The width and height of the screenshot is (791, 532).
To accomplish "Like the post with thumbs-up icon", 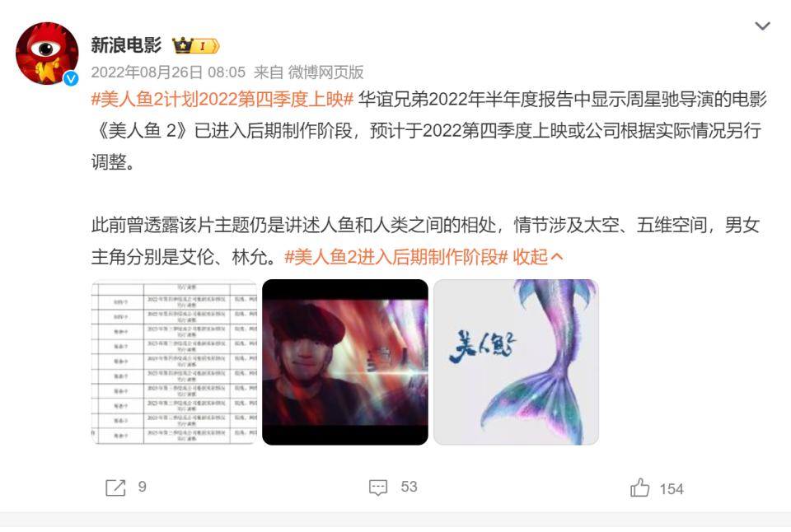I will pyautogui.click(x=639, y=488).
